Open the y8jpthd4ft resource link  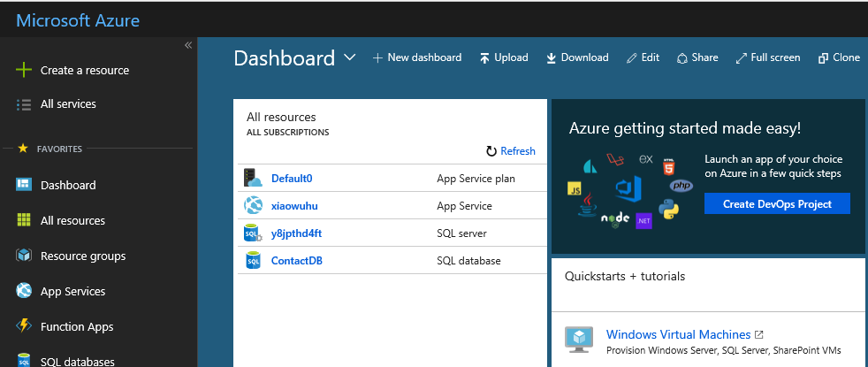pyautogui.click(x=296, y=233)
